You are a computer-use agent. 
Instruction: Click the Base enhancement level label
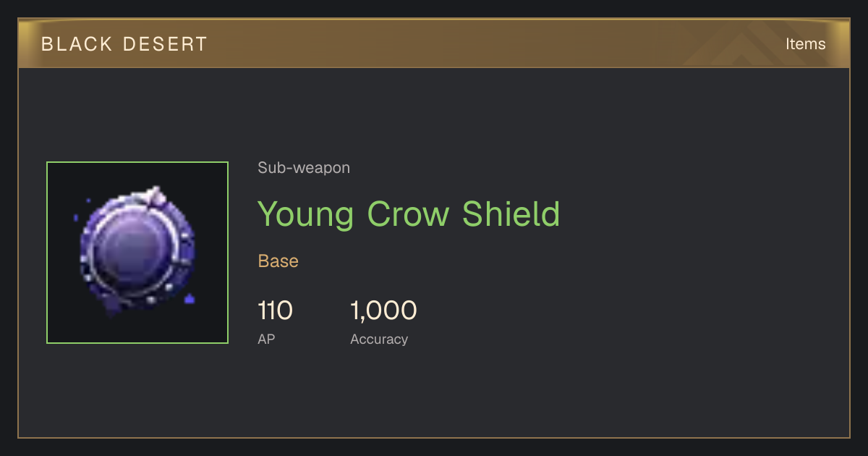coord(278,261)
